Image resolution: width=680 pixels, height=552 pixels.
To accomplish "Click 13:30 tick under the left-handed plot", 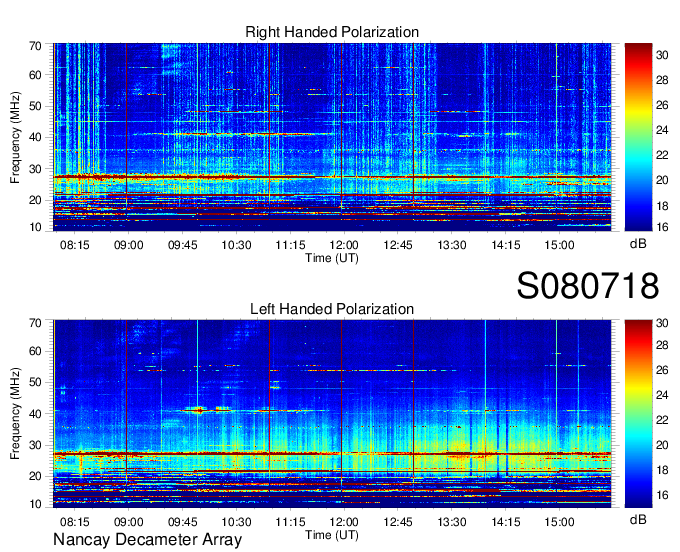I will 451,522.
